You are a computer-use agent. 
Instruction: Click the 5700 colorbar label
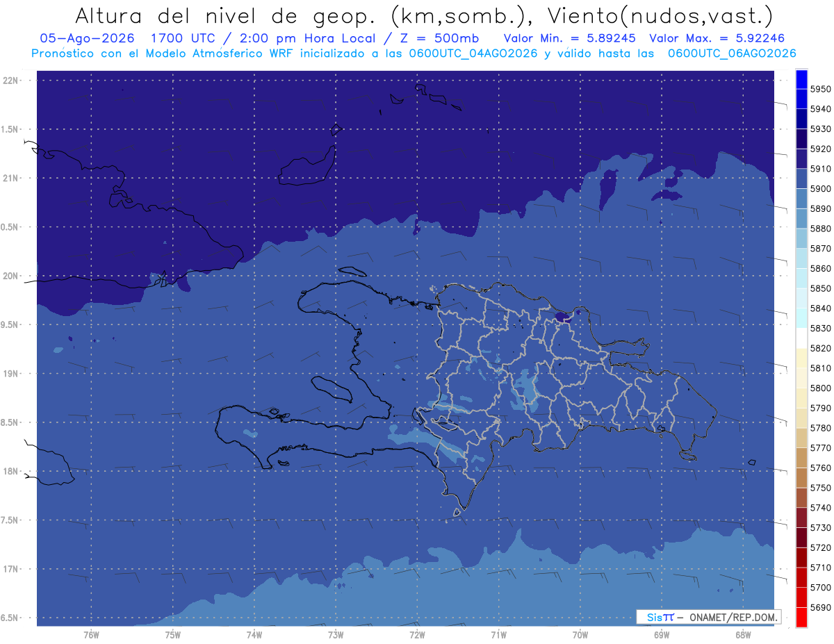[x=821, y=588]
